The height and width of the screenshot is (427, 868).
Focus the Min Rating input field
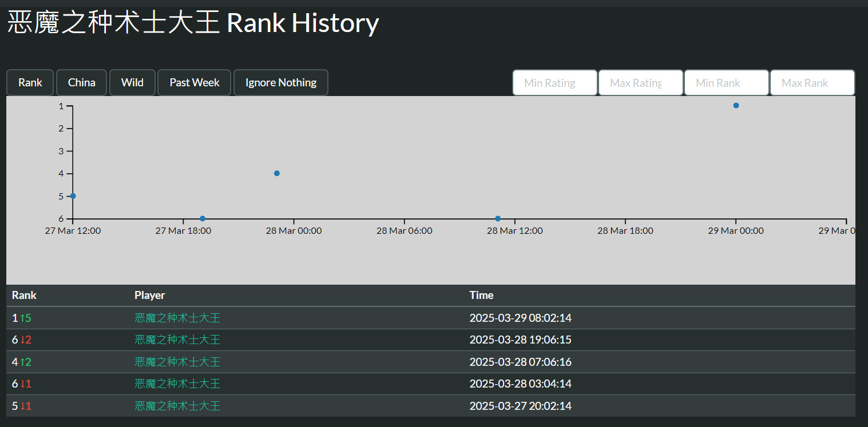(x=554, y=83)
